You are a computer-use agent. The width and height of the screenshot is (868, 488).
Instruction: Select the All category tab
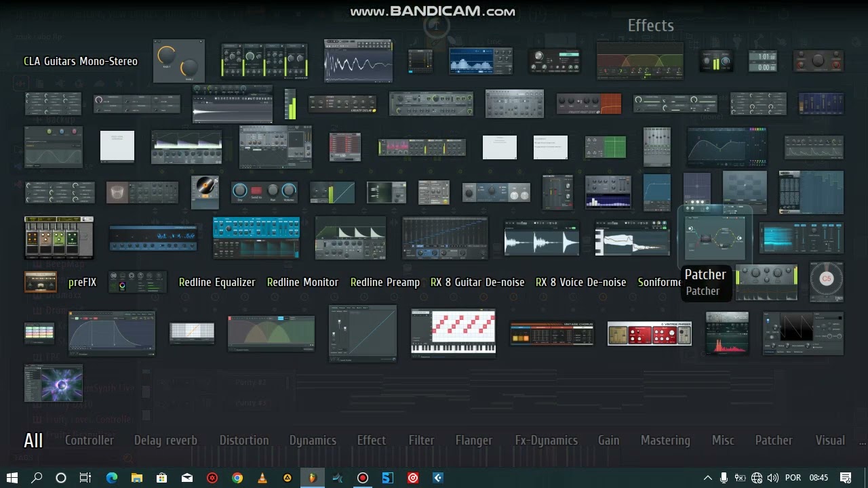(x=33, y=441)
